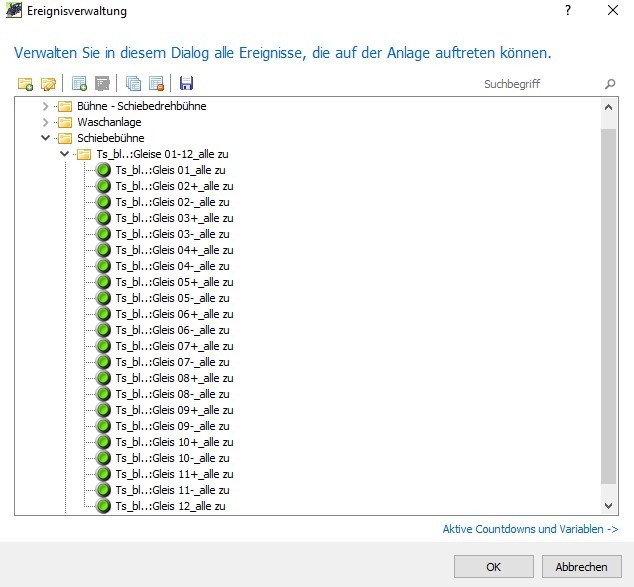634x587 pixels.
Task: Click the grayed-out edit event icon
Action: (x=102, y=84)
